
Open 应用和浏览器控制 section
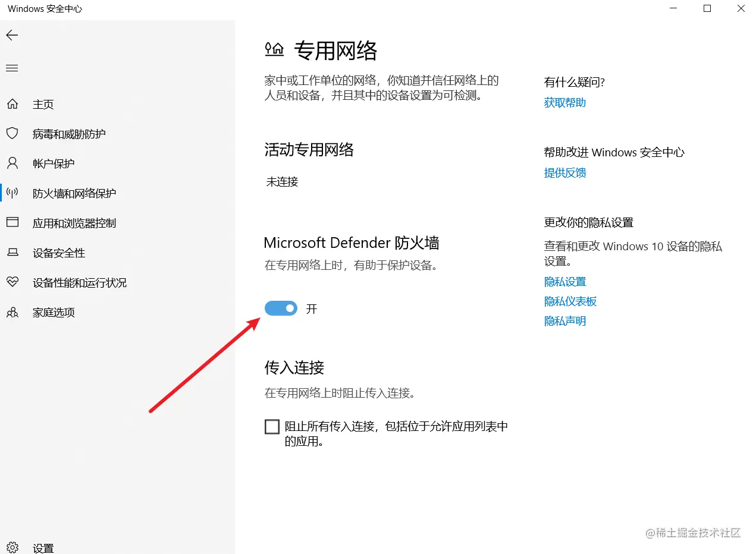[74, 224]
